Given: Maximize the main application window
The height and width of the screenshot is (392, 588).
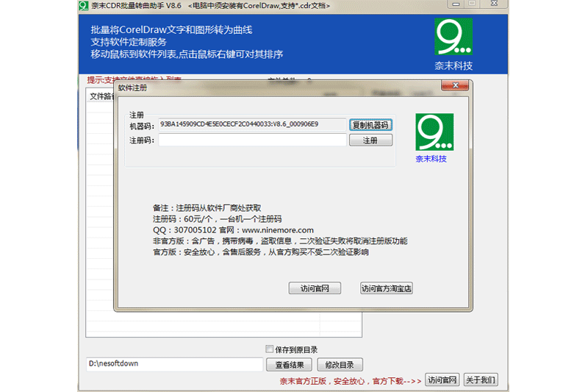Looking at the screenshot, I should [x=472, y=5].
